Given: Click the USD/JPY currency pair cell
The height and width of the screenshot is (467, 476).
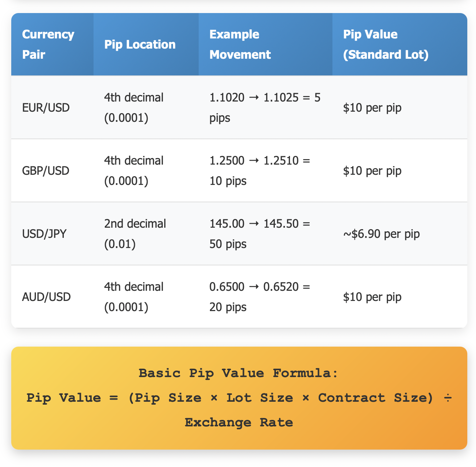Looking at the screenshot, I should (52, 233).
